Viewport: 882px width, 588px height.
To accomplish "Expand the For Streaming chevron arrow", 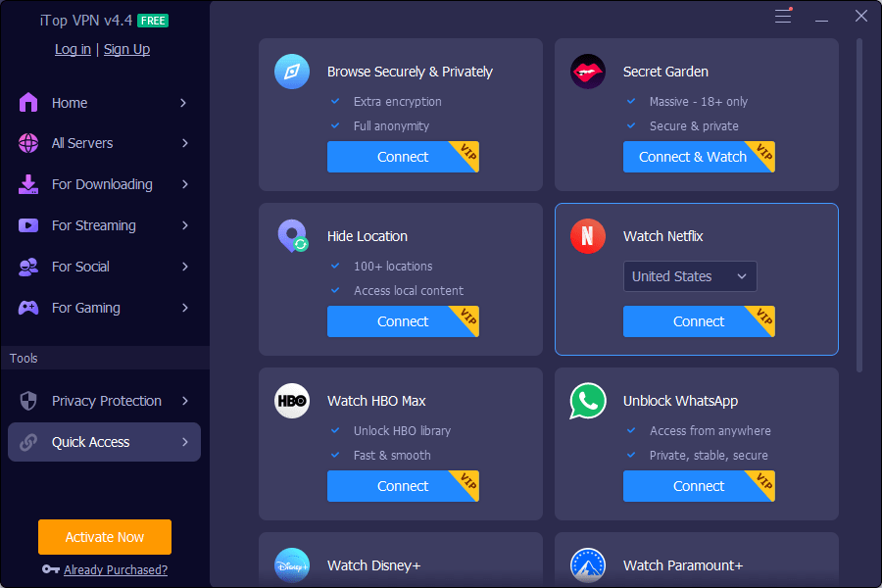I will 185,225.
